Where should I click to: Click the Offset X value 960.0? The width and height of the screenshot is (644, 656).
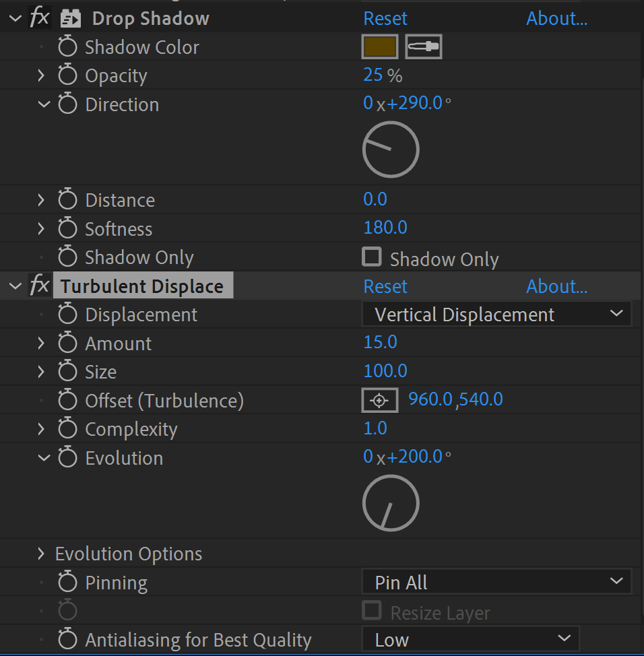click(430, 399)
